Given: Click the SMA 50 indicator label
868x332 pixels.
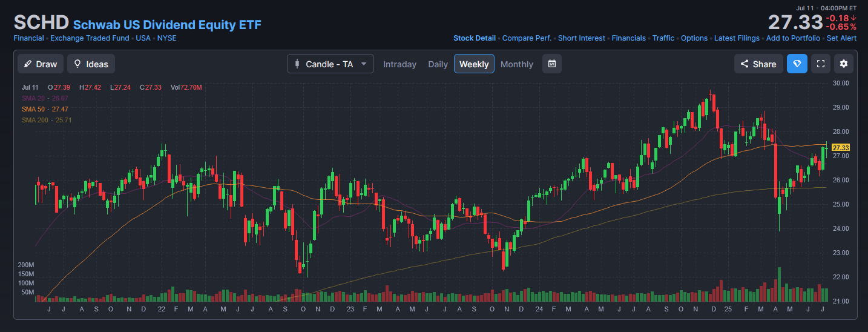Looking at the screenshot, I should (x=45, y=109).
